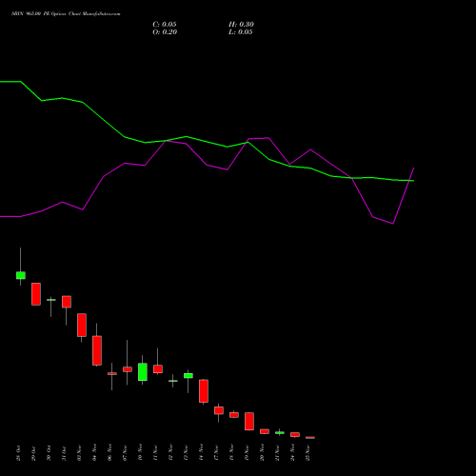
Task: Click the '25 Nov' date label
Action: (307, 453)
